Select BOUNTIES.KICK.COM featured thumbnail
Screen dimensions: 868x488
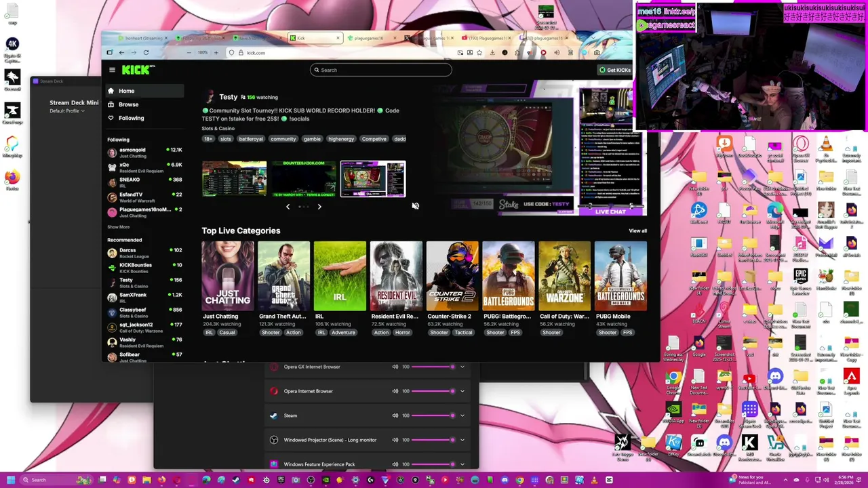[x=304, y=179]
